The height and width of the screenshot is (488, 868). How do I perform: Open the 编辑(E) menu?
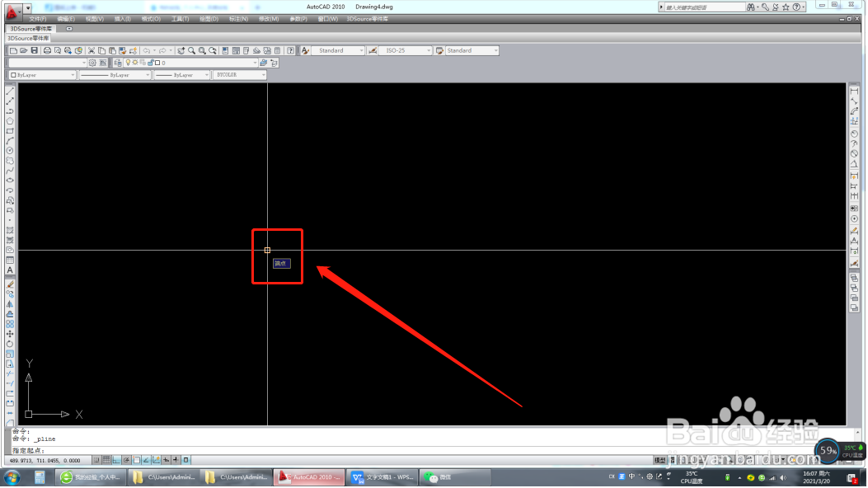66,19
